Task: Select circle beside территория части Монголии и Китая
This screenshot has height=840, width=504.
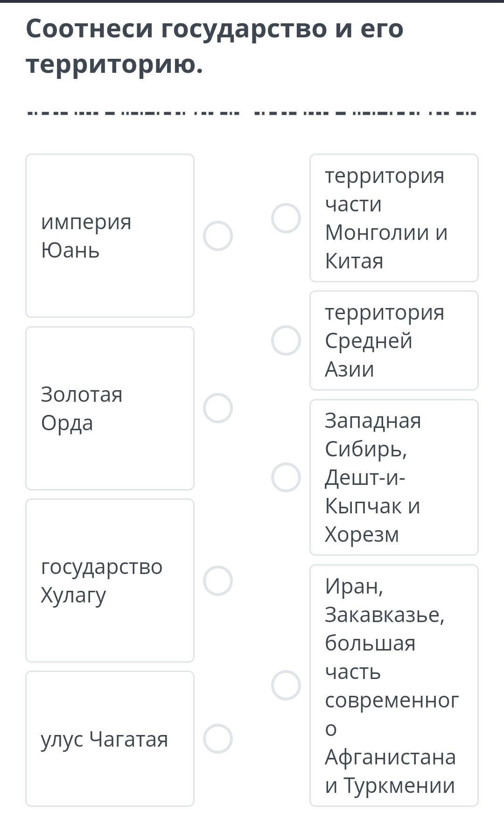Action: point(286,218)
